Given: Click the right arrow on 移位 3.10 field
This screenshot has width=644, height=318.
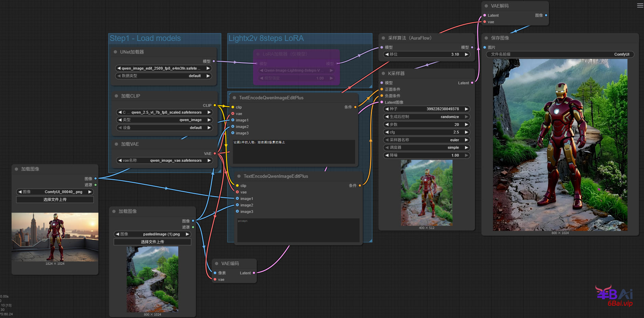Looking at the screenshot, I should (x=466, y=54).
